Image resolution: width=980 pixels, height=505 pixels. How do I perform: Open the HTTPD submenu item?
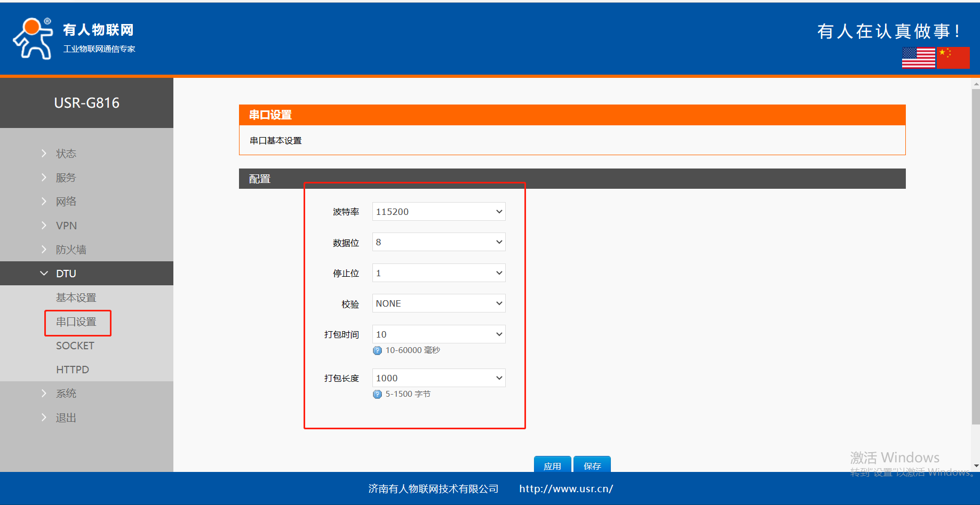coord(73,370)
